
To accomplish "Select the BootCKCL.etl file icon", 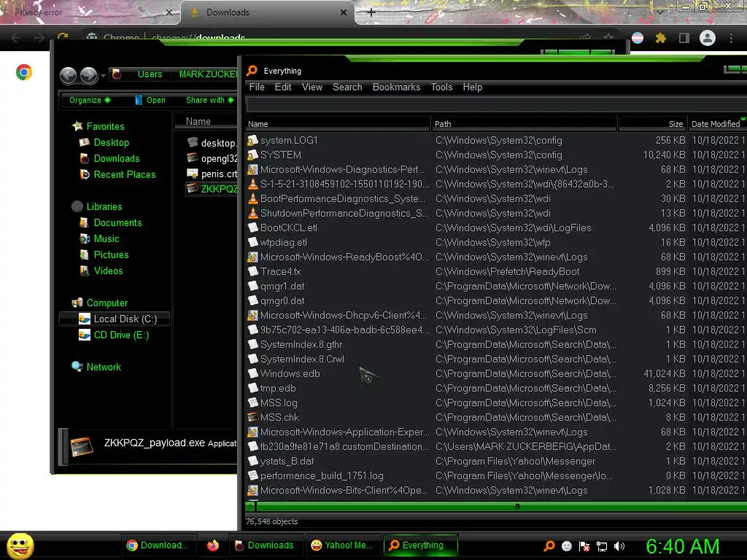I will point(252,227).
